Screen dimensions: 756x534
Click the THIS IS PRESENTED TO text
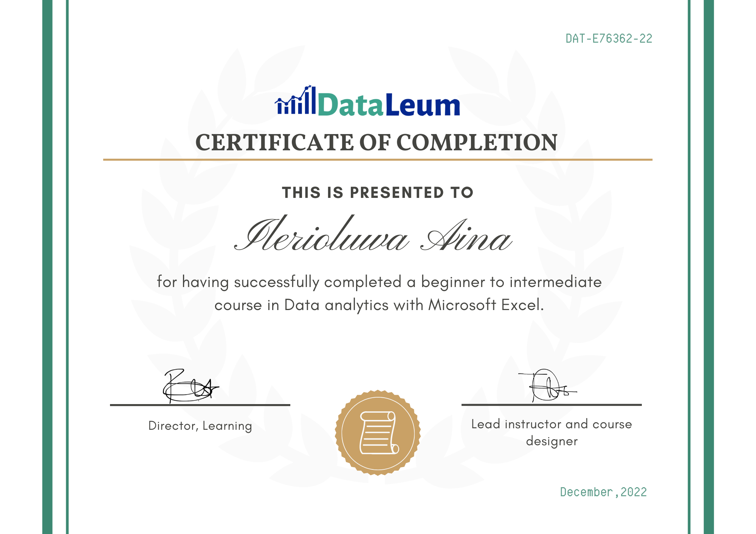(378, 193)
